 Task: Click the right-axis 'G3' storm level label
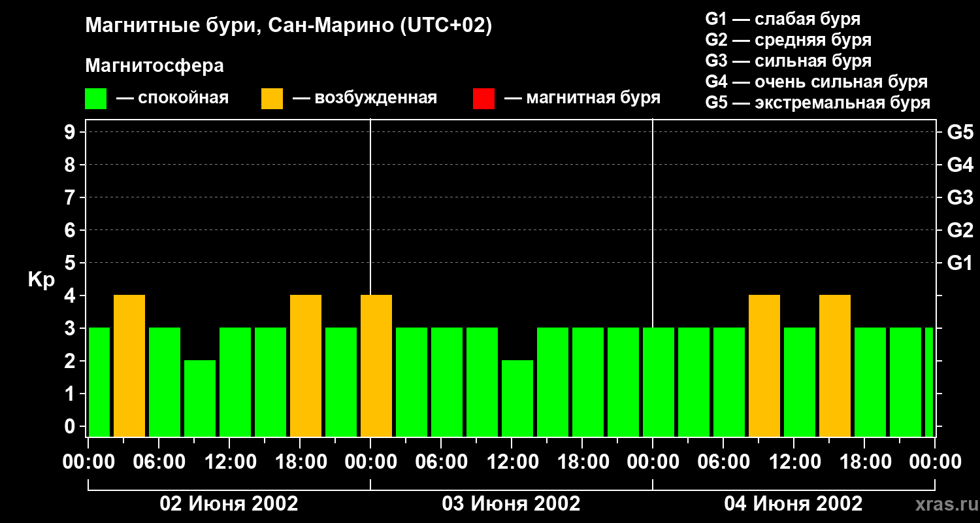point(960,197)
